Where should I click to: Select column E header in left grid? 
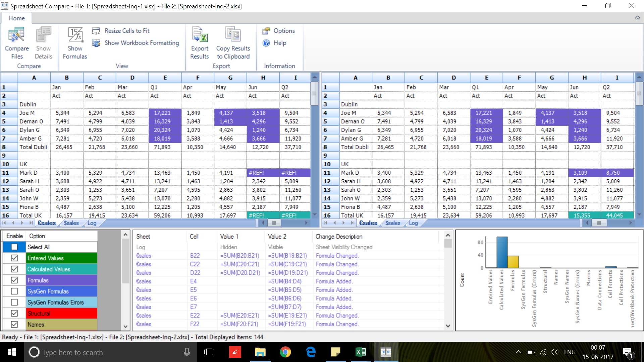coord(165,78)
